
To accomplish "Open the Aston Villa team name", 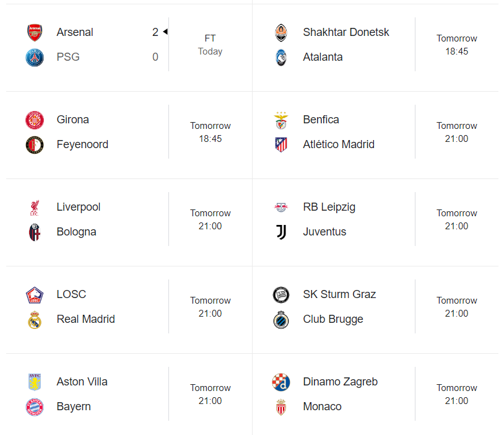I will coord(82,382).
